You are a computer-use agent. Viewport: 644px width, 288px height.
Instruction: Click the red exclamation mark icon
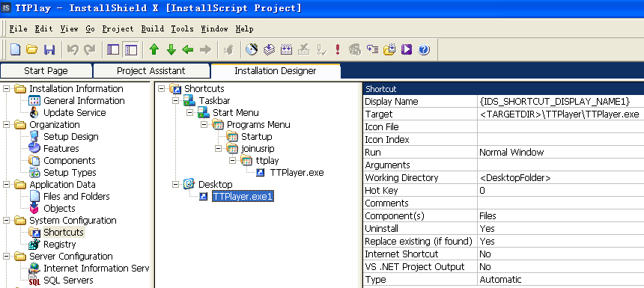pyautogui.click(x=338, y=49)
